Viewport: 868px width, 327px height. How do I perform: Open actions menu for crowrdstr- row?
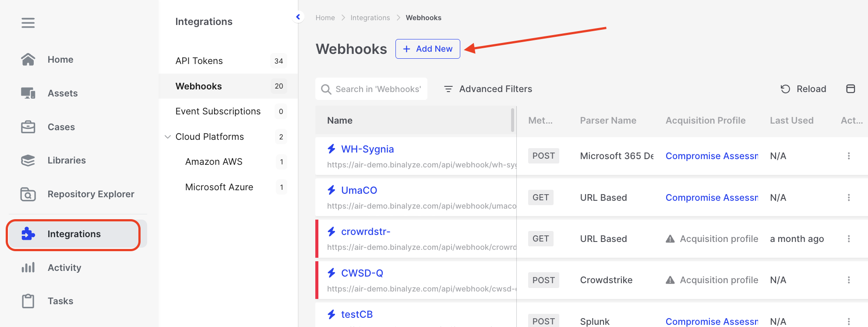[x=848, y=239]
